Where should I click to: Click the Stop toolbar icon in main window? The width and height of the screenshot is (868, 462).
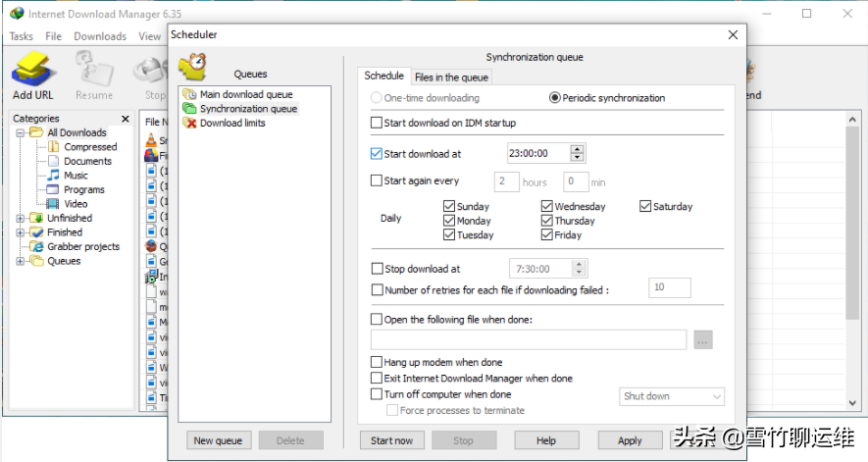[x=150, y=71]
